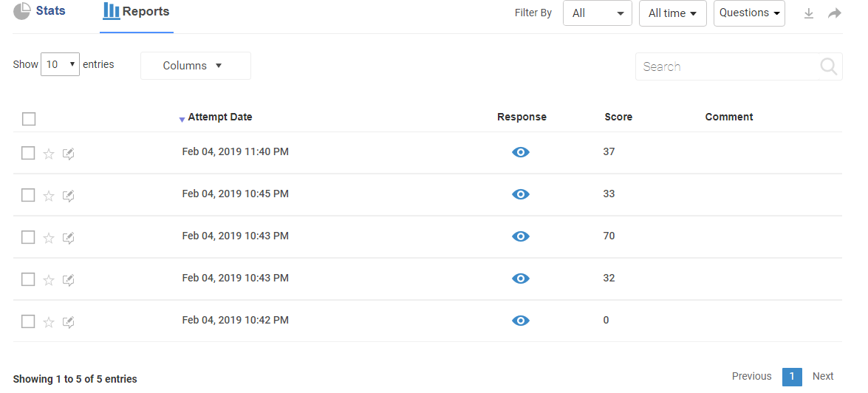
Task: Click the download report icon
Action: click(x=809, y=13)
